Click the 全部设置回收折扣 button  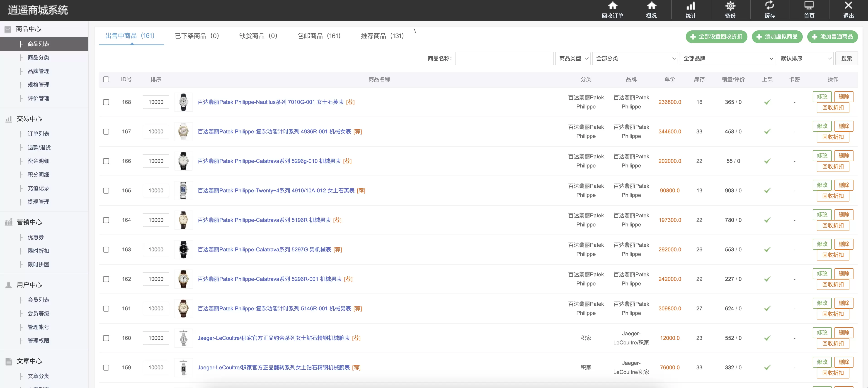[x=716, y=37]
